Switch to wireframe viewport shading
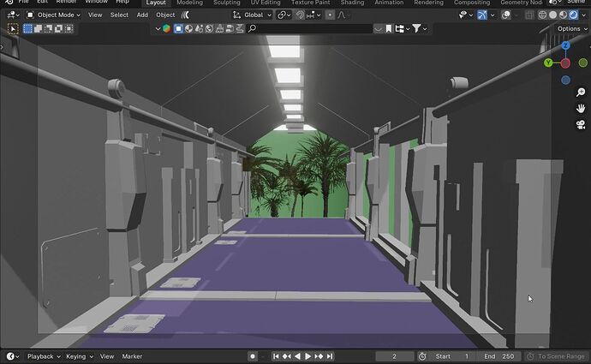591x364 pixels. 542,15
